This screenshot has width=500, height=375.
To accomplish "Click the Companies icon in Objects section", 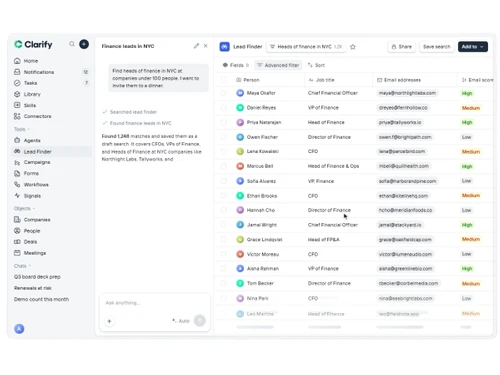I will [17, 220].
